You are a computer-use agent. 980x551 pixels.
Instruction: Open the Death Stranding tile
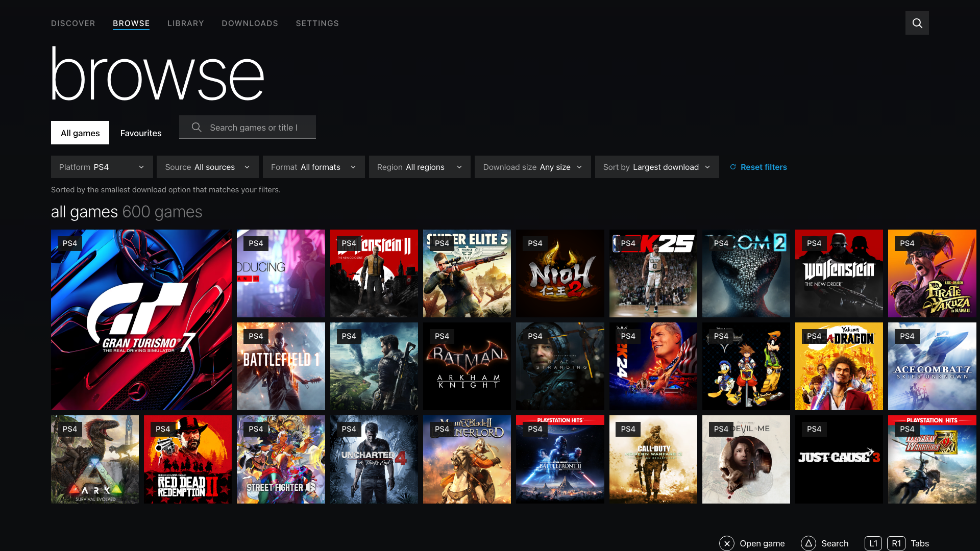(x=560, y=366)
